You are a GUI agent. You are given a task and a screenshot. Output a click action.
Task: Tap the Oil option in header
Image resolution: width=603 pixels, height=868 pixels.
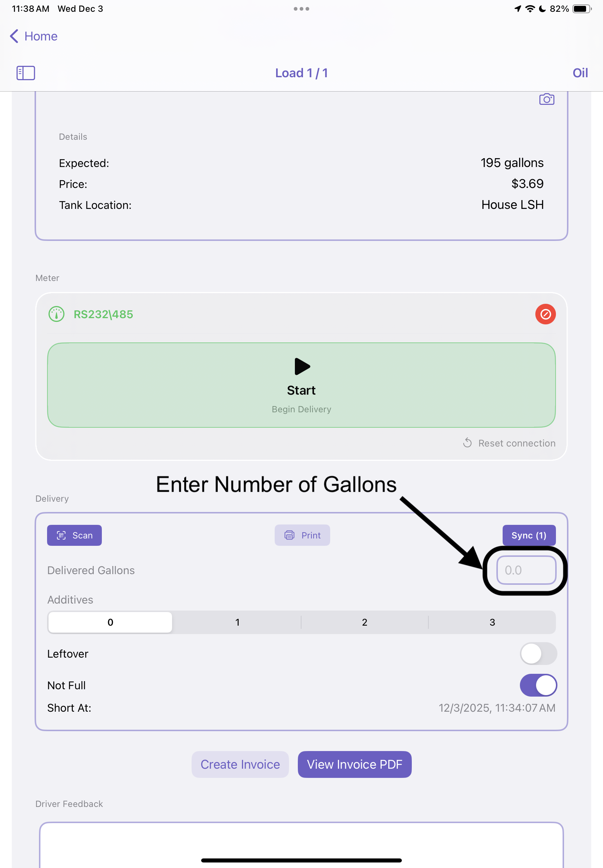pos(580,73)
